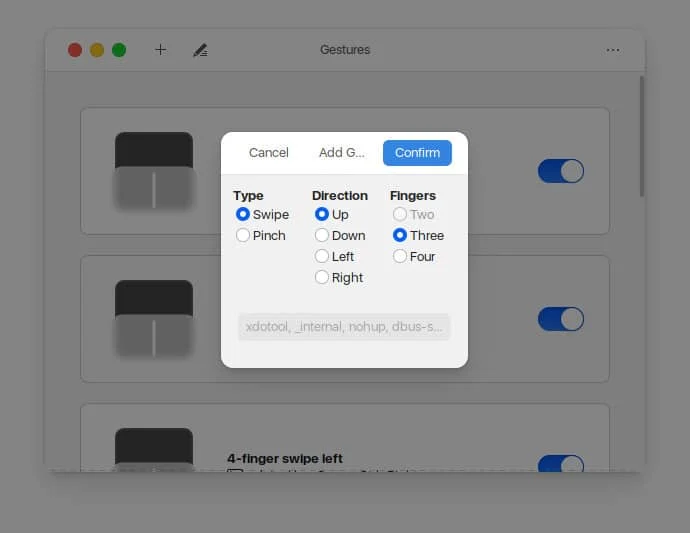Confirm the new gesture

(x=417, y=153)
